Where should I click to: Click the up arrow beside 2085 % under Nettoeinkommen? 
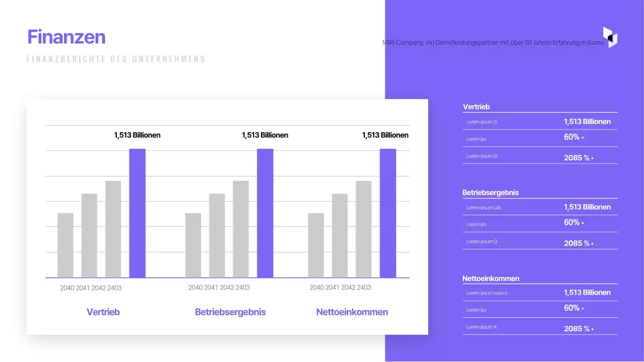click(x=592, y=329)
